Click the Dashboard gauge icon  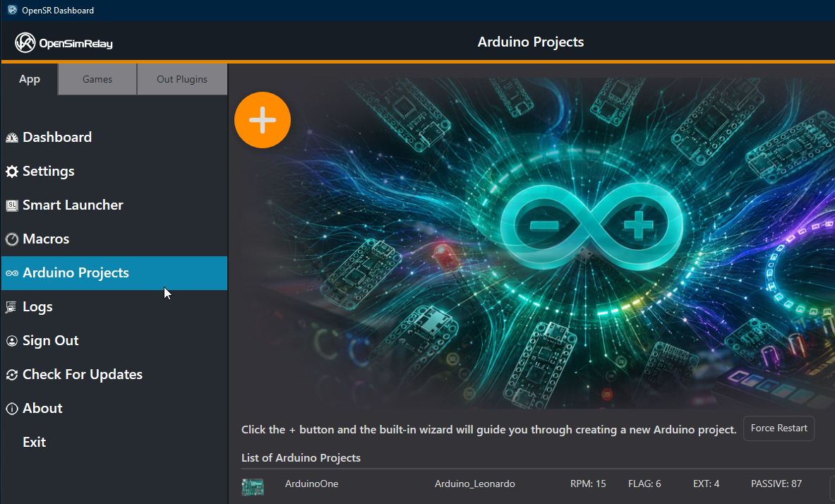click(x=12, y=138)
